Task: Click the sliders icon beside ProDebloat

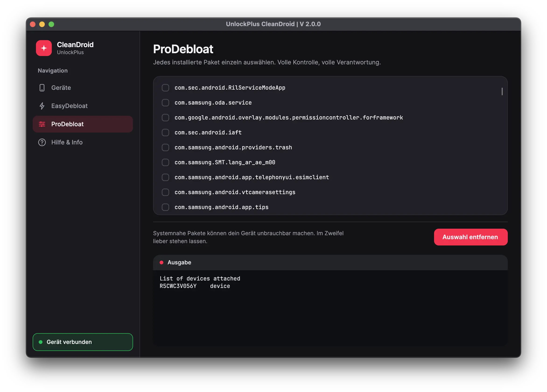Action: pos(42,124)
